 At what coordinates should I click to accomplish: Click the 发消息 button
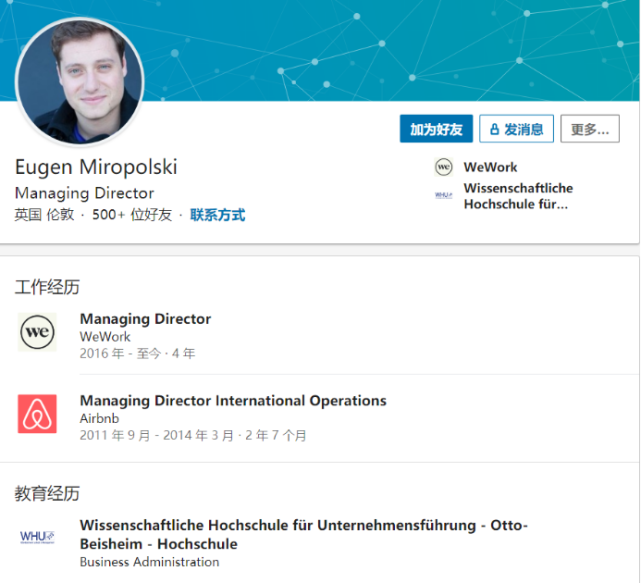[x=516, y=129]
